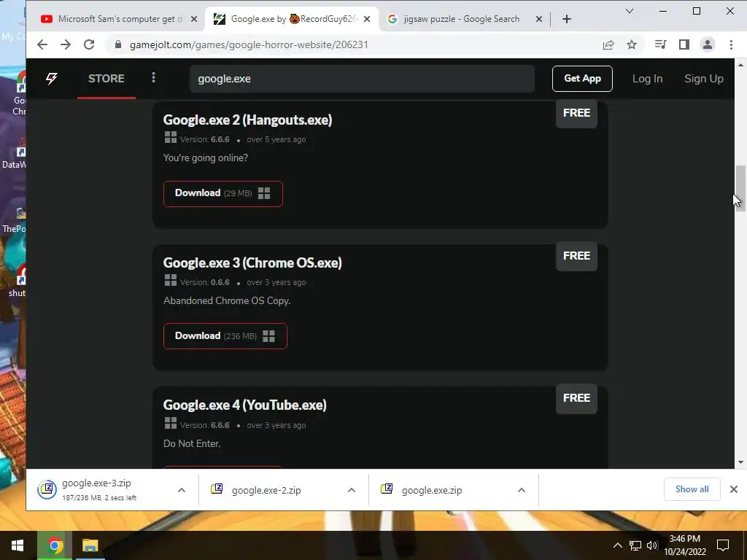Toggle the Chrome side panel
The width and height of the screenshot is (747, 560).
684,44
